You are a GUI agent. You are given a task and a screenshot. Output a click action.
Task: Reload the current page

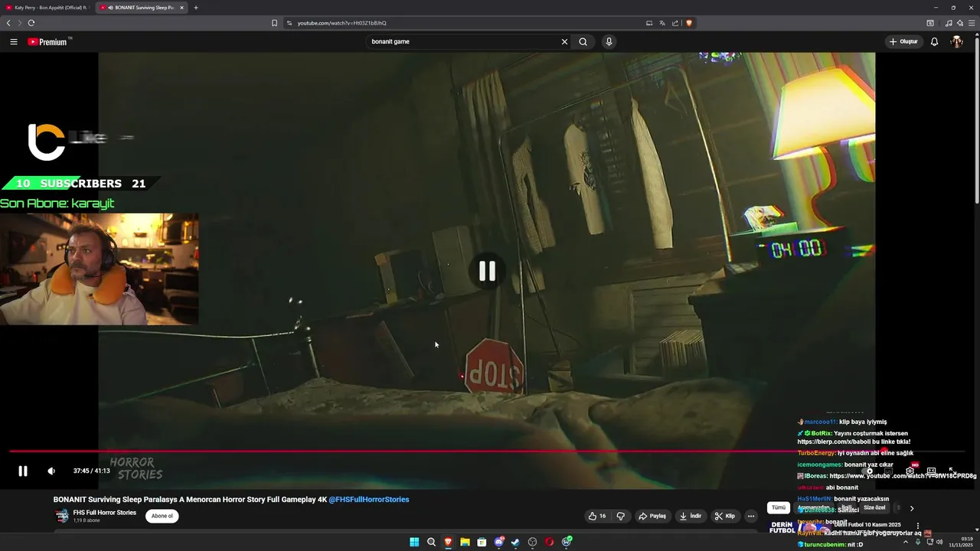(31, 23)
